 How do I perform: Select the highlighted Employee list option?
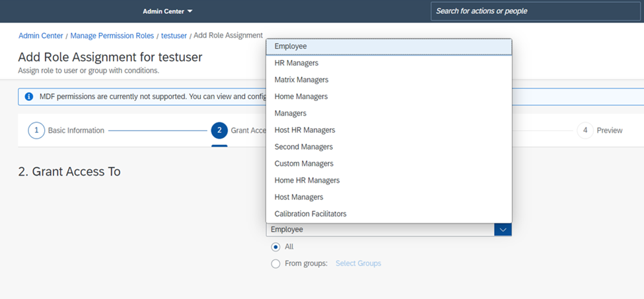coord(389,47)
